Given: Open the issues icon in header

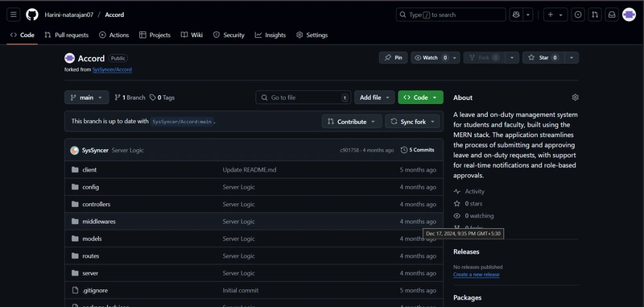Looking at the screenshot, I should (x=578, y=15).
